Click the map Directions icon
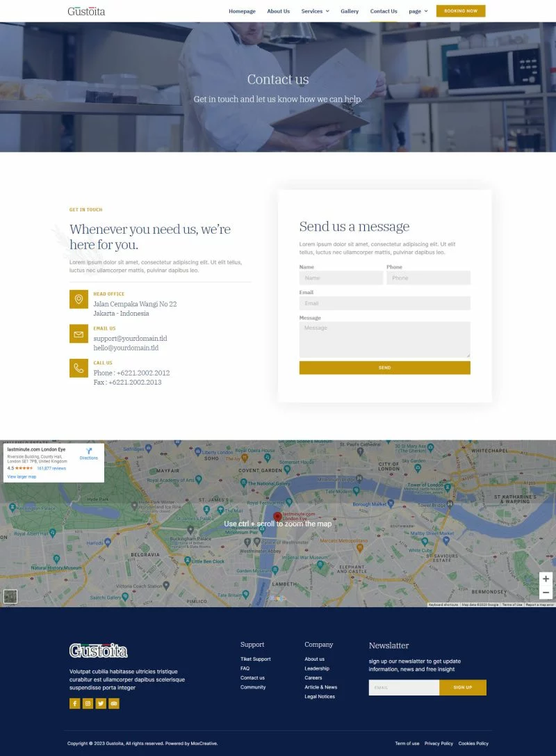Screen dimensions: 556x756 pos(89,452)
